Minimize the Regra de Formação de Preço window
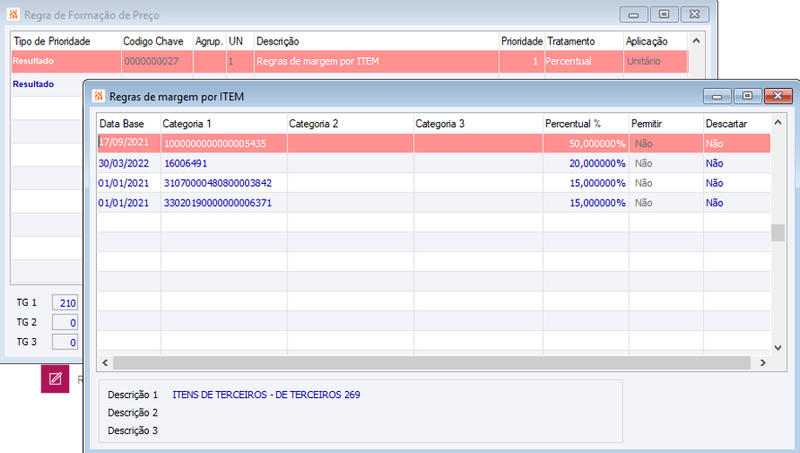 (634, 14)
